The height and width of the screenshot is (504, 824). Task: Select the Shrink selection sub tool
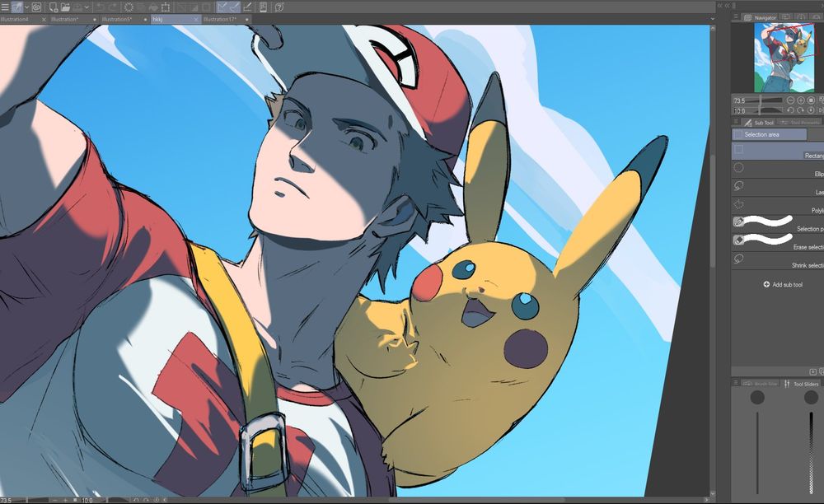coord(778,260)
